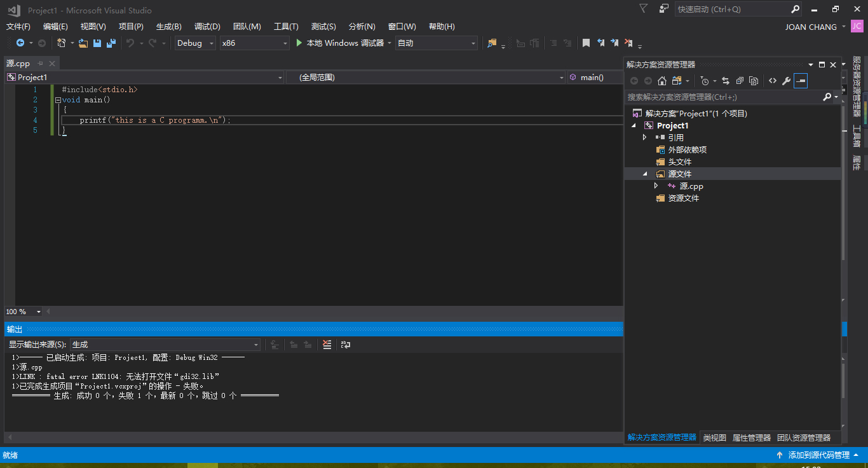Image resolution: width=868 pixels, height=468 pixels.
Task: Click the Home icon in Solution Explorer
Action: 662,81
